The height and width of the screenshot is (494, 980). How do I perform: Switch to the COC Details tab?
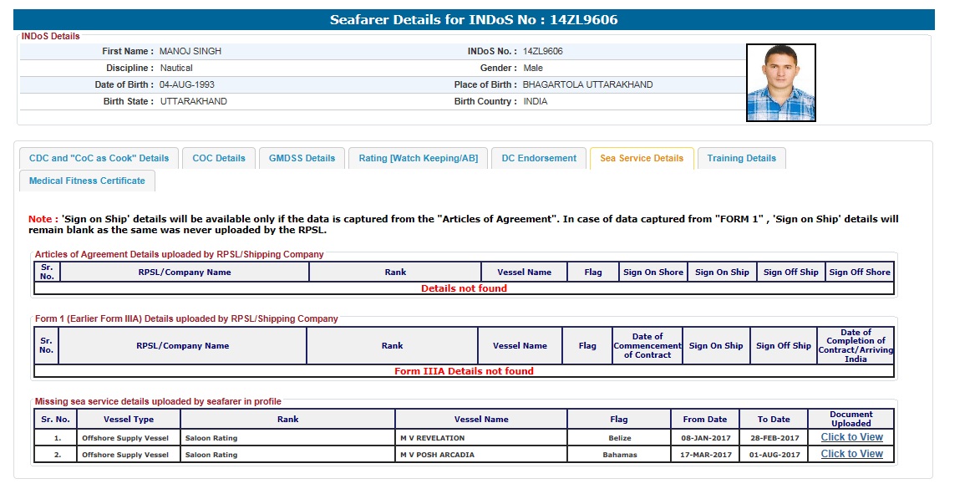click(219, 158)
